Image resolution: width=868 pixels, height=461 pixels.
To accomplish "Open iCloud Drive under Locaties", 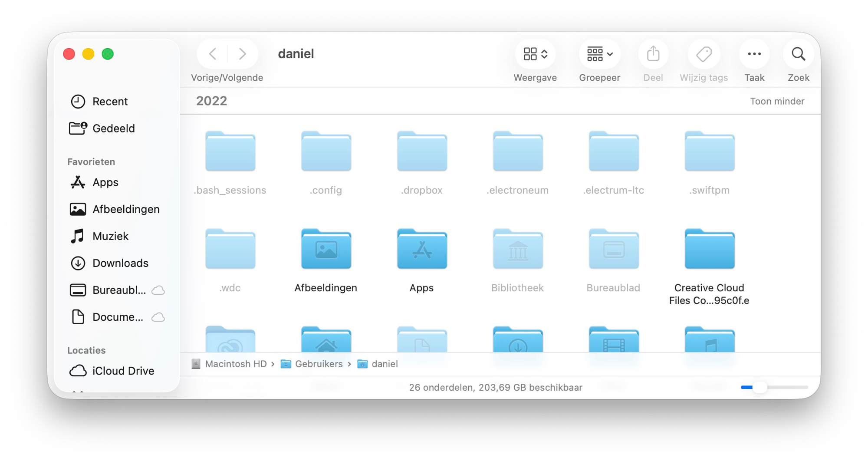I will point(123,371).
